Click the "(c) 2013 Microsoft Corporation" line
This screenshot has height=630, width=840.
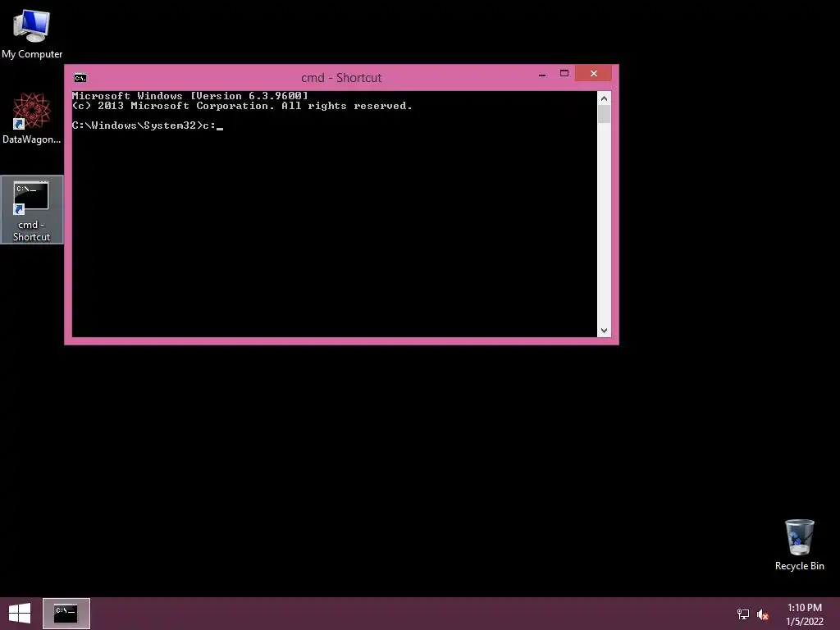point(242,106)
